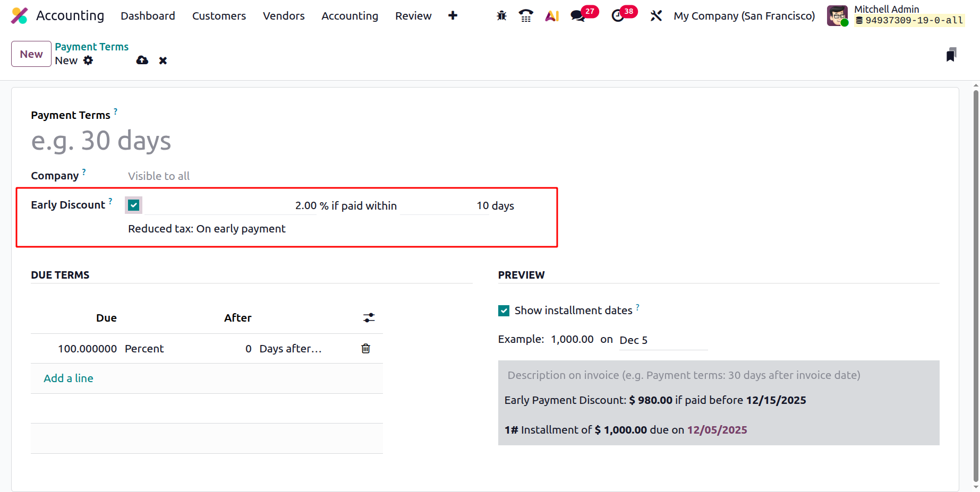The width and height of the screenshot is (980, 492).
Task: Uncheck the Early Discount checkbox
Action: point(134,205)
